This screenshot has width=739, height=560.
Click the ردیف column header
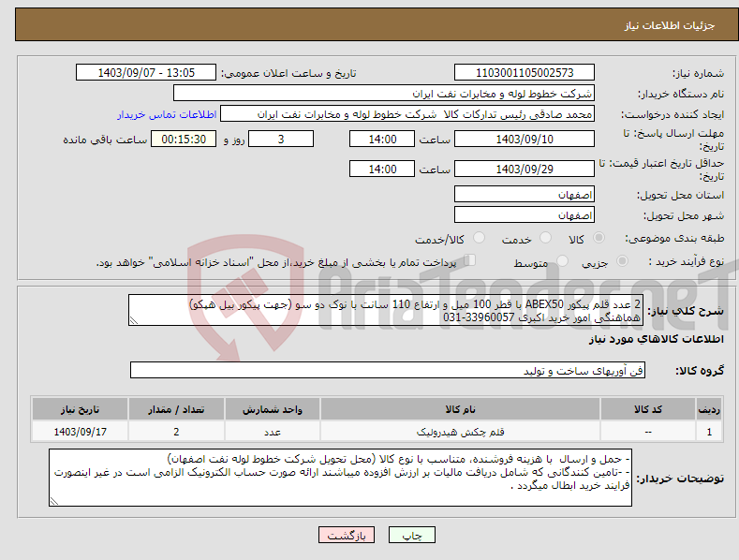(709, 409)
